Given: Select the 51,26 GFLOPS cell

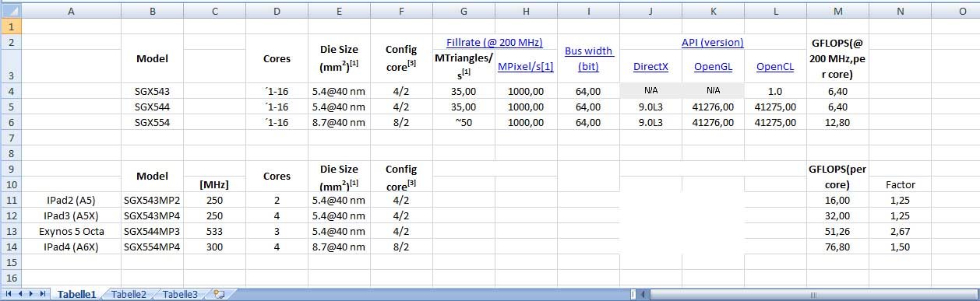Looking at the screenshot, I should pos(837,231).
